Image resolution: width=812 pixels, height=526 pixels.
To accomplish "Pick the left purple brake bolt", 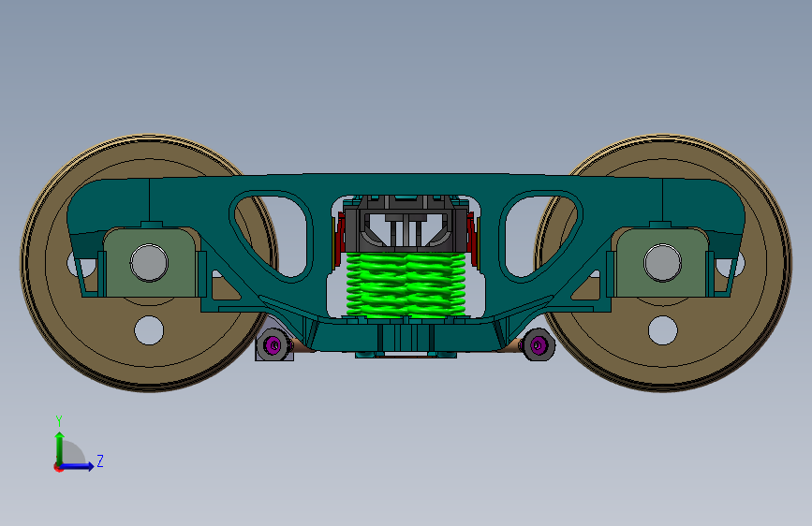I will point(274,344).
